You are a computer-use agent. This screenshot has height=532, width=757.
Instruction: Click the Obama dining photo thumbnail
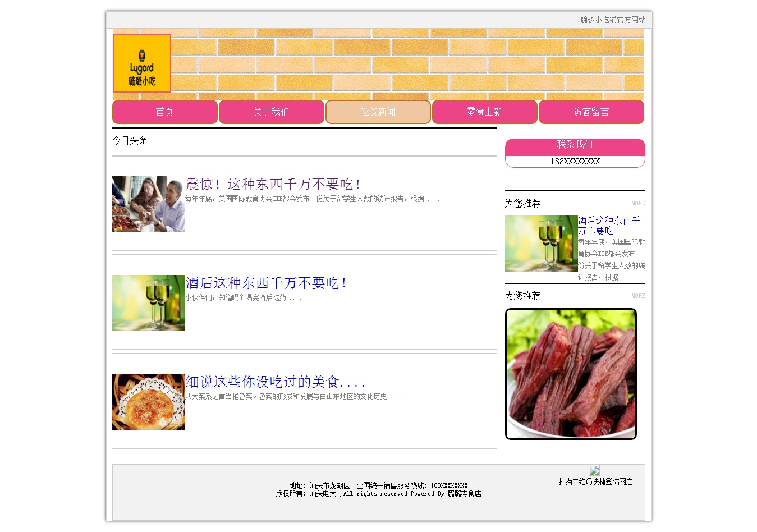point(149,204)
